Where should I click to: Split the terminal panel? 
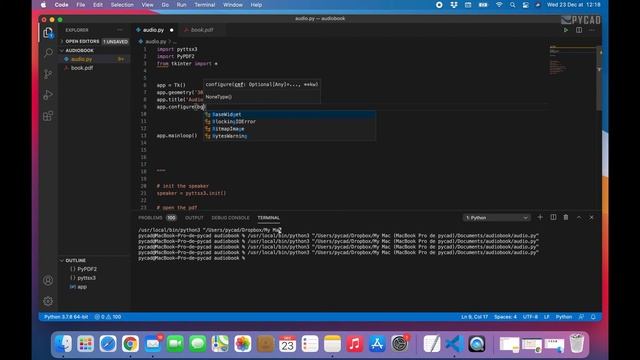tap(553, 218)
